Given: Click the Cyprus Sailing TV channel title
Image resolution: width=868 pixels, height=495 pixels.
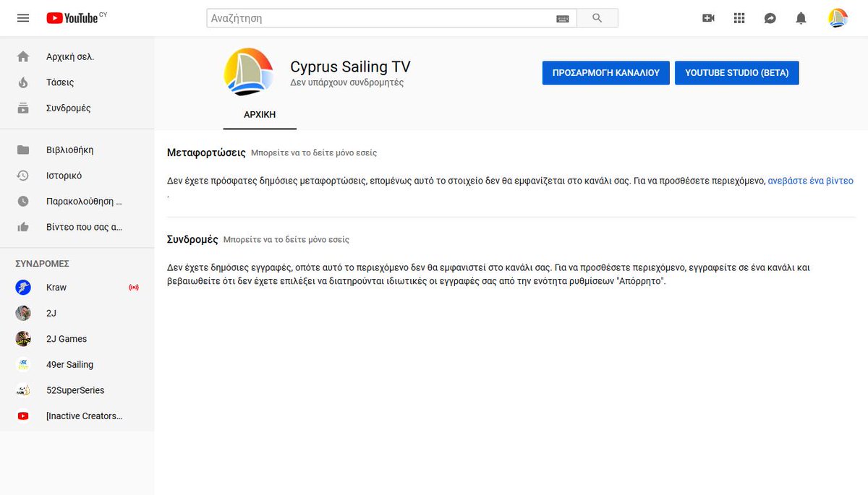Looking at the screenshot, I should tap(350, 66).
